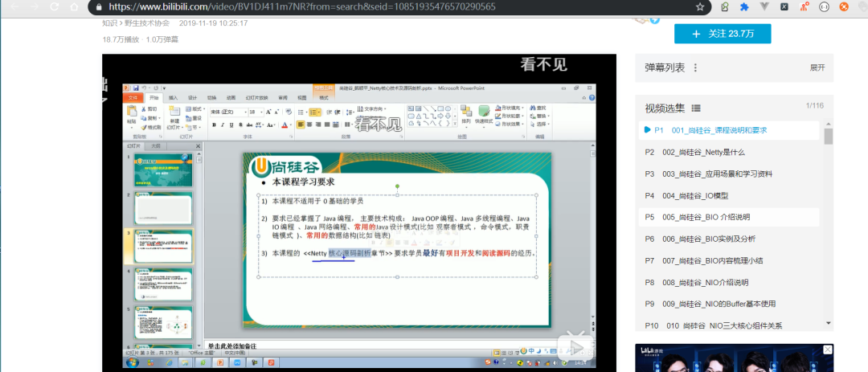Switch to the Design (设计) ribbon tab
The image size is (868, 372).
coord(192,97)
